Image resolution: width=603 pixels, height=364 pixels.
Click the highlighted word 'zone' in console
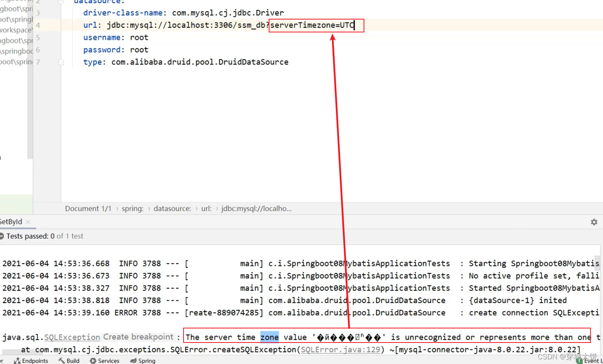click(269, 337)
